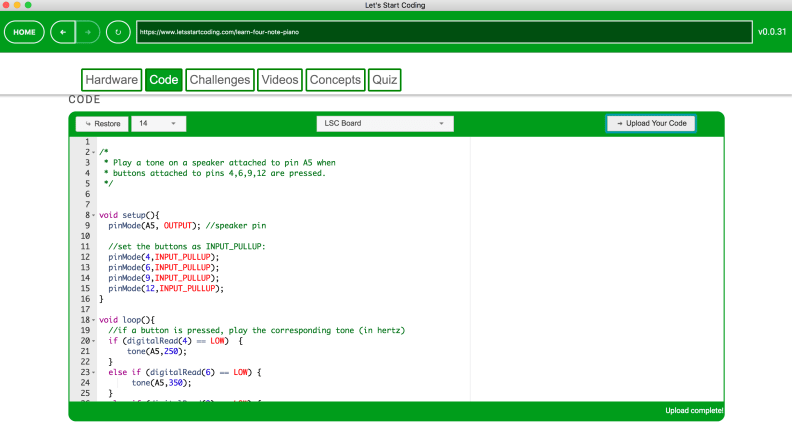
Task: Collapse else-if fold at line 23
Action: coord(93,372)
